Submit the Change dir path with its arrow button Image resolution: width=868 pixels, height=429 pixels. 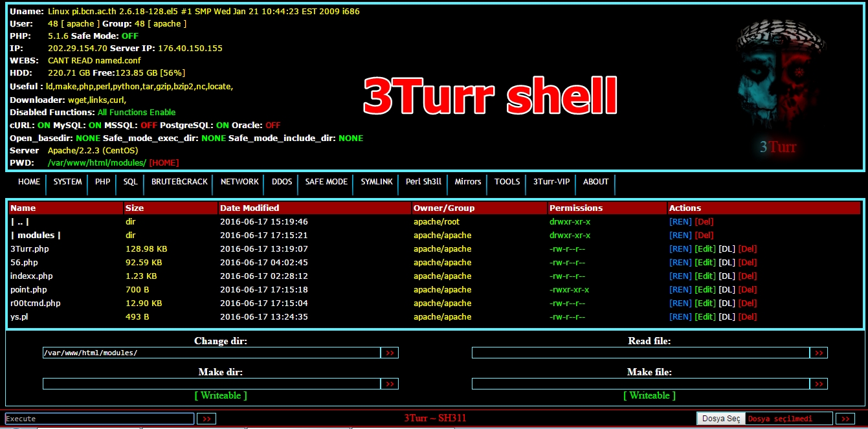(390, 353)
